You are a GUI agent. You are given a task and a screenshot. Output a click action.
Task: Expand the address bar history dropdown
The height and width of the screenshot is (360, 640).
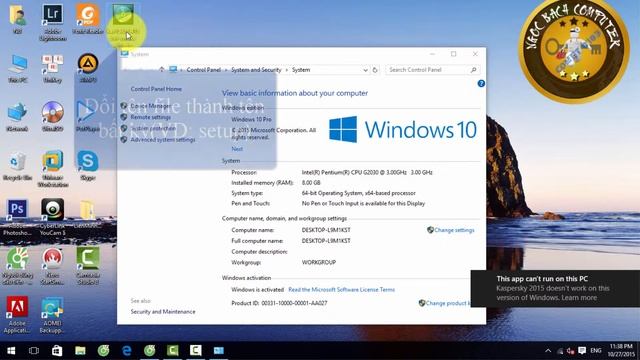point(365,70)
